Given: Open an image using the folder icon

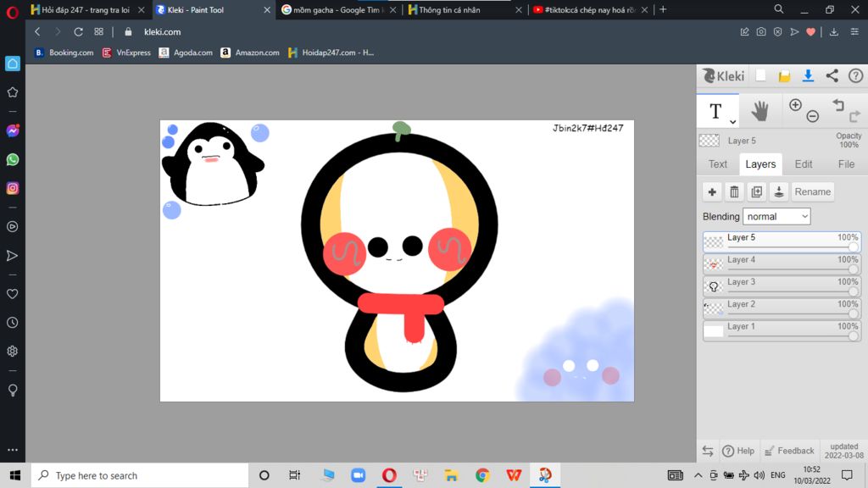Looking at the screenshot, I should (784, 76).
